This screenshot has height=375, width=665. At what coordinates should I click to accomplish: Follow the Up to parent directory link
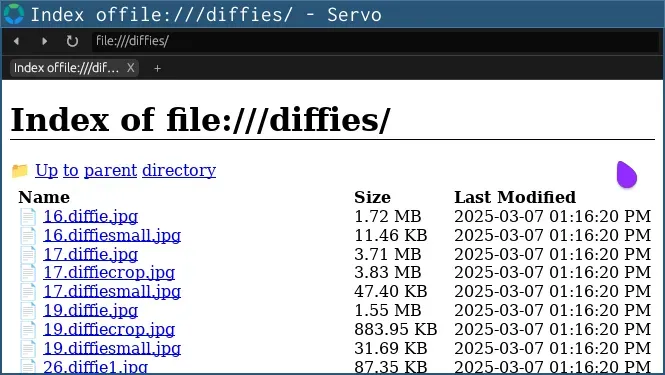tap(126, 171)
